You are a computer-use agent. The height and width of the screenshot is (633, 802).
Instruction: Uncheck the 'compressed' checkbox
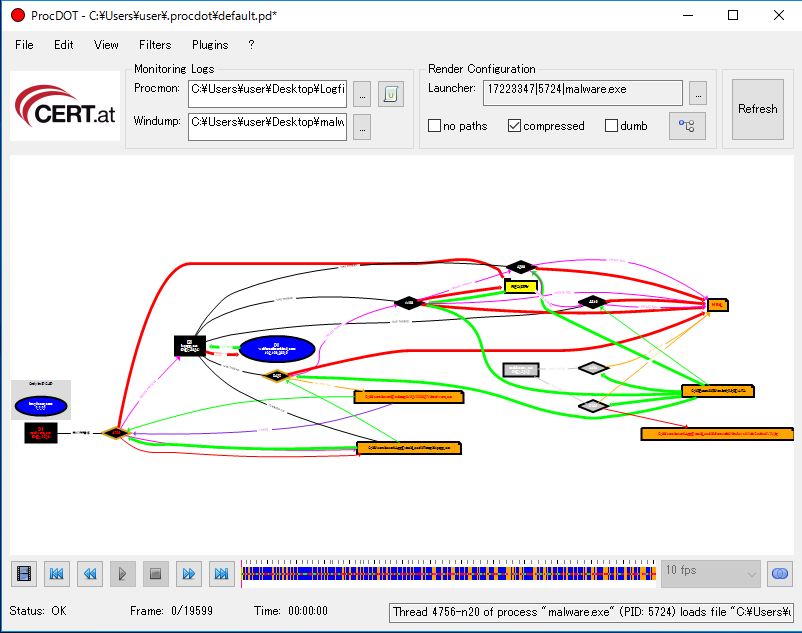point(515,126)
